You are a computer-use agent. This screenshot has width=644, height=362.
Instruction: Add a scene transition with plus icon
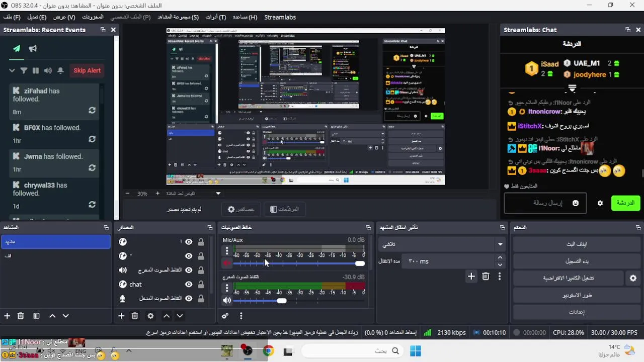click(x=471, y=276)
